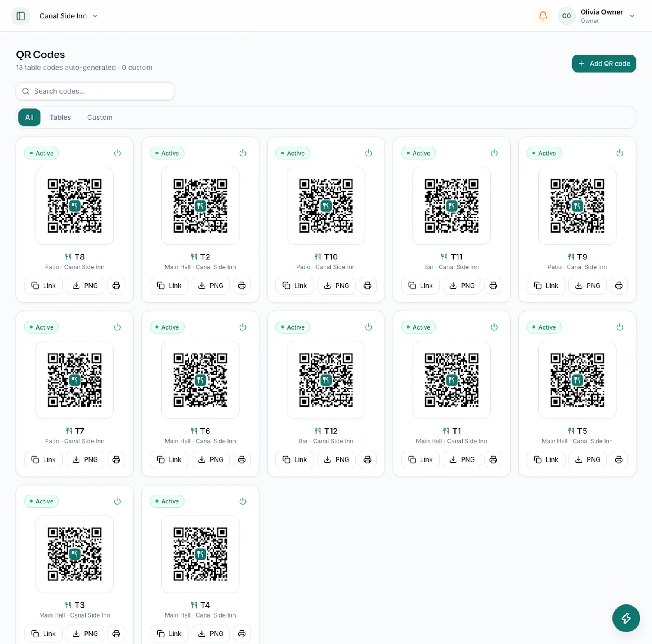Switch to the Tables tab

[x=60, y=117]
